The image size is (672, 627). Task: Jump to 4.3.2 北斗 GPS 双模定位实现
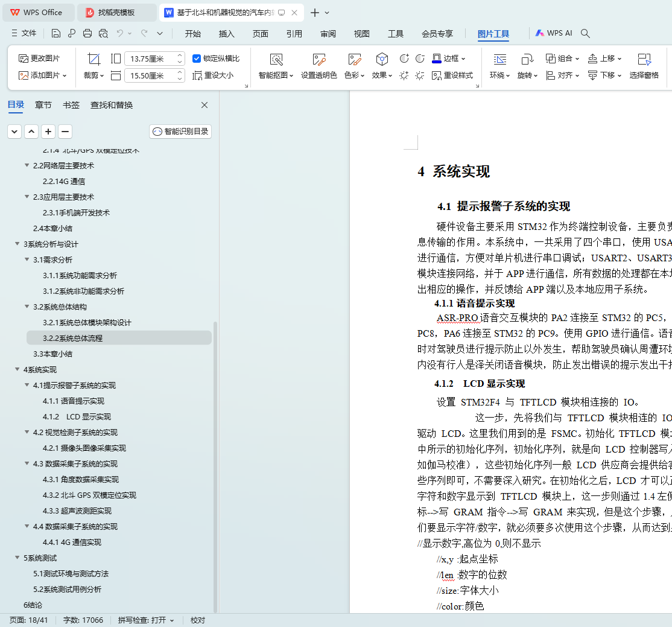pos(89,495)
